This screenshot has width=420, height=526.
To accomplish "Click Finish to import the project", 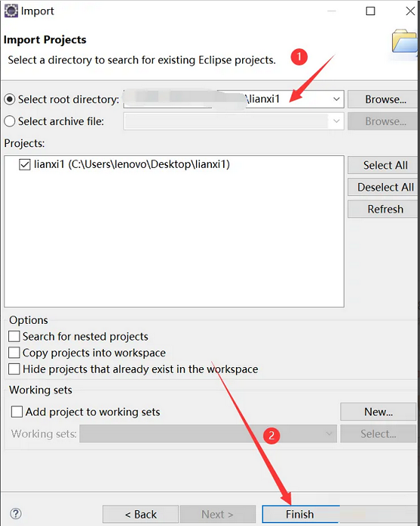I will tap(300, 514).
